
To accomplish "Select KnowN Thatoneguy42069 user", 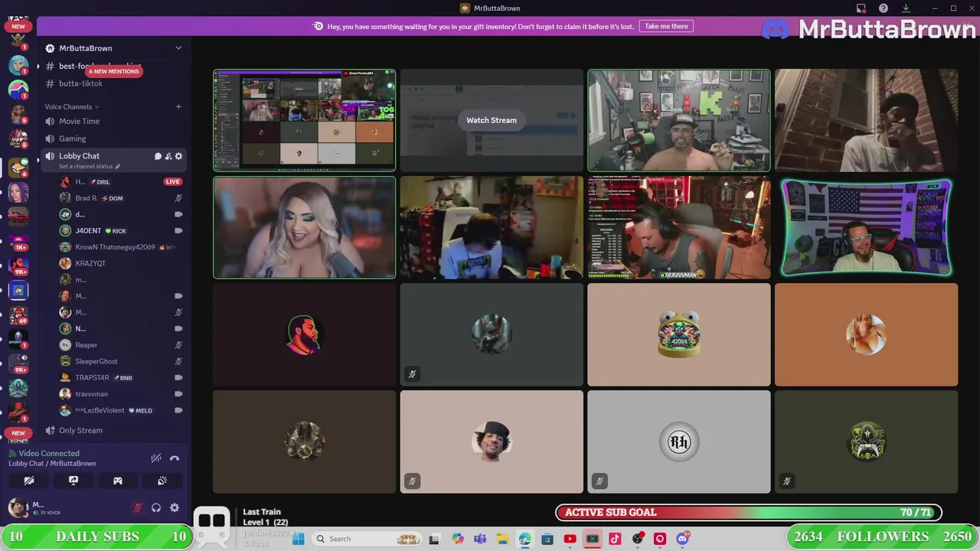I will click(115, 247).
